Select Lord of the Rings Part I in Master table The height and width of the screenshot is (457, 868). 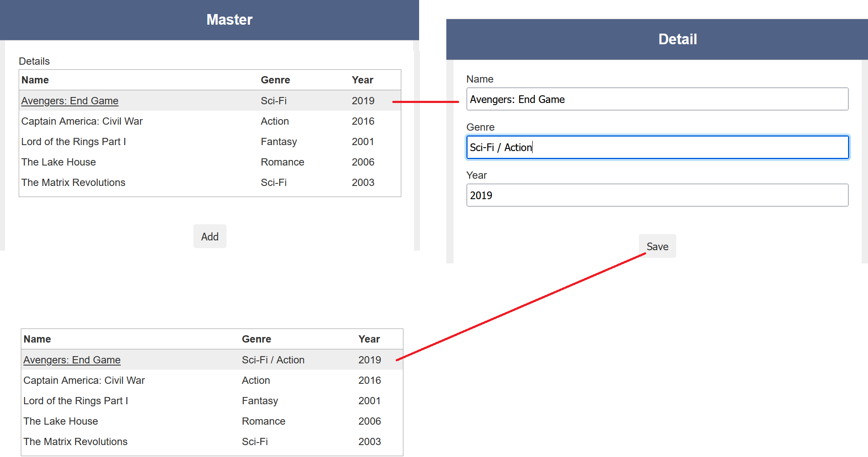(x=74, y=142)
